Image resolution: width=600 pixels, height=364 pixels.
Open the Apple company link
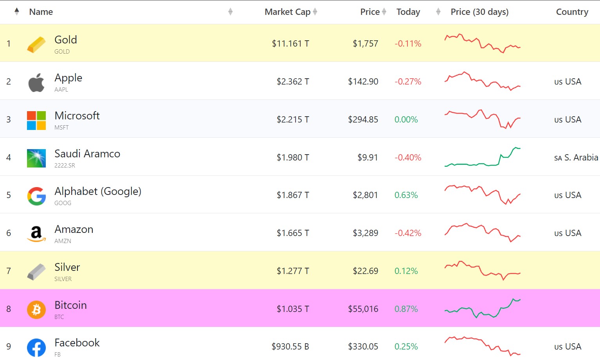click(68, 77)
